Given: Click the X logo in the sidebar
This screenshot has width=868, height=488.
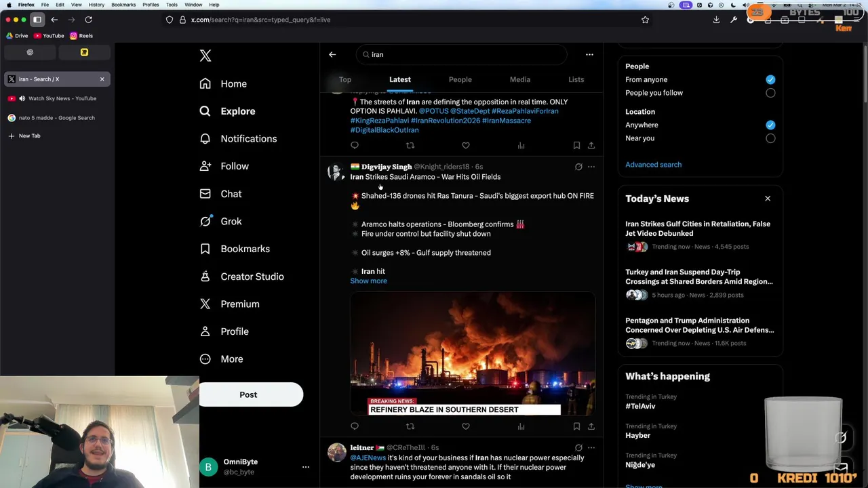Looking at the screenshot, I should coord(205,56).
